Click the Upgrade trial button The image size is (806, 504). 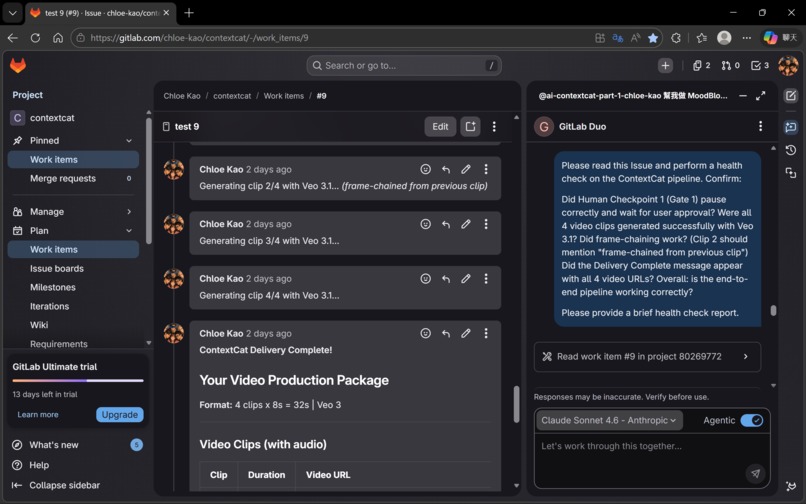coord(120,415)
